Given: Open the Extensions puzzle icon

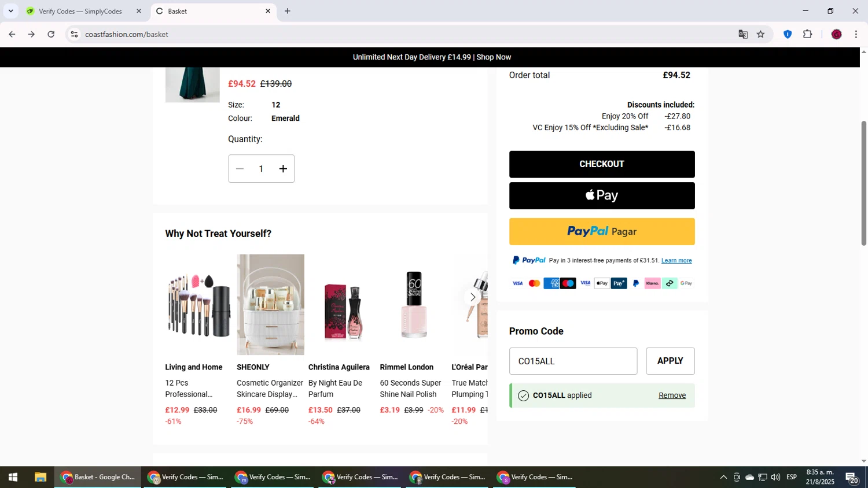Looking at the screenshot, I should tap(808, 34).
